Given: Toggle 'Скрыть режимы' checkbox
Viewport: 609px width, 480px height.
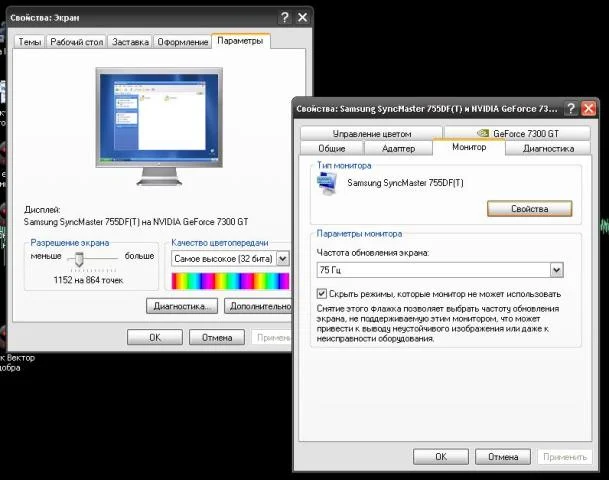Looking at the screenshot, I should coord(322,294).
